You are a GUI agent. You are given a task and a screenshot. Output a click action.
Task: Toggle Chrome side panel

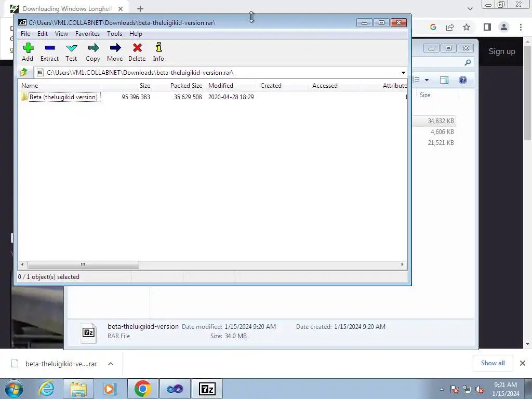[x=487, y=27]
